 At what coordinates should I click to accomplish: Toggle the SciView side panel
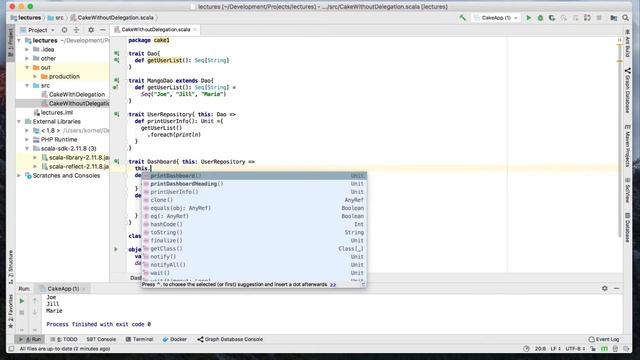tap(627, 190)
